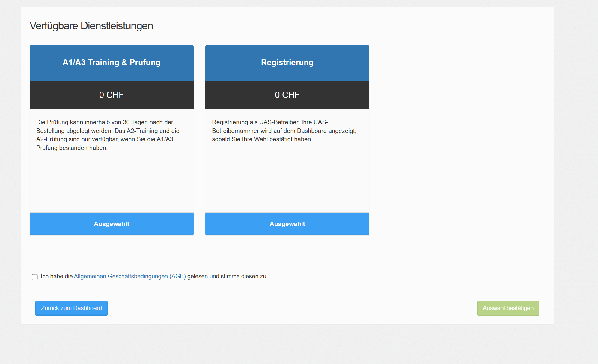
Task: Click the Verfügbare Dienstleistungen heading
Action: tap(91, 26)
